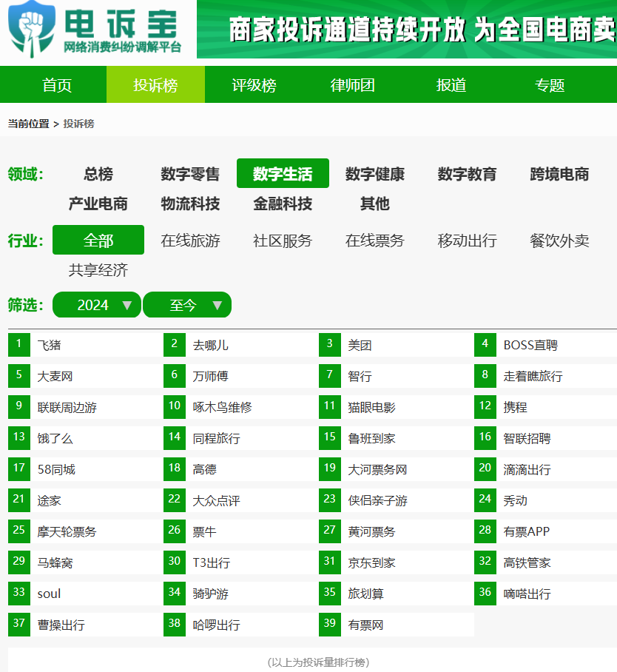The width and height of the screenshot is (617, 672).
Task: Open rank 6 万师傅 entry
Action: [x=239, y=376]
